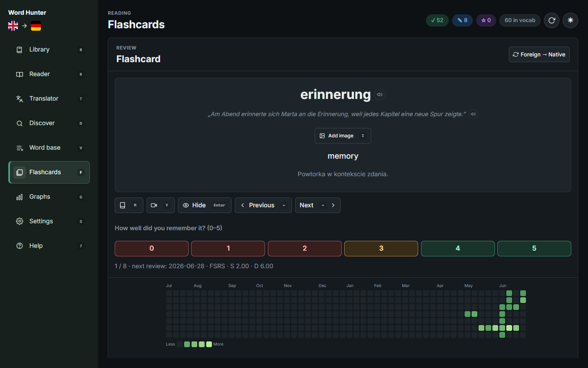Viewport: 588px width, 368px height.
Task: Click the 8 in-progress badge
Action: (462, 20)
